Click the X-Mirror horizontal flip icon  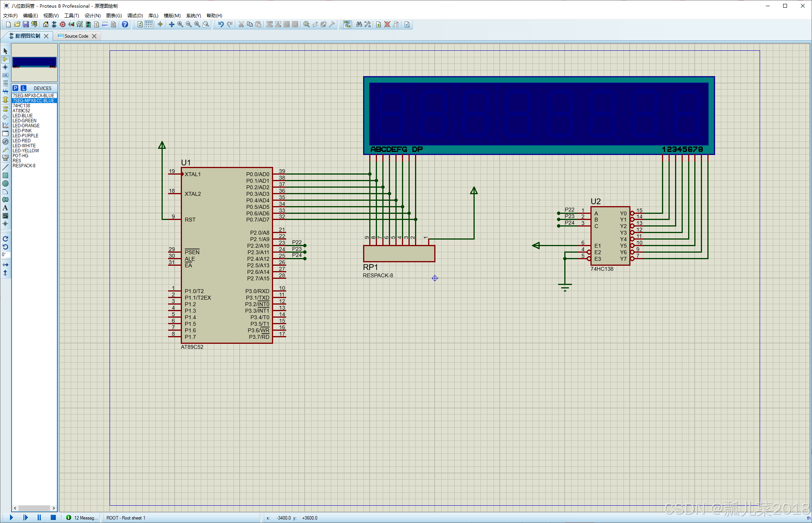point(5,265)
